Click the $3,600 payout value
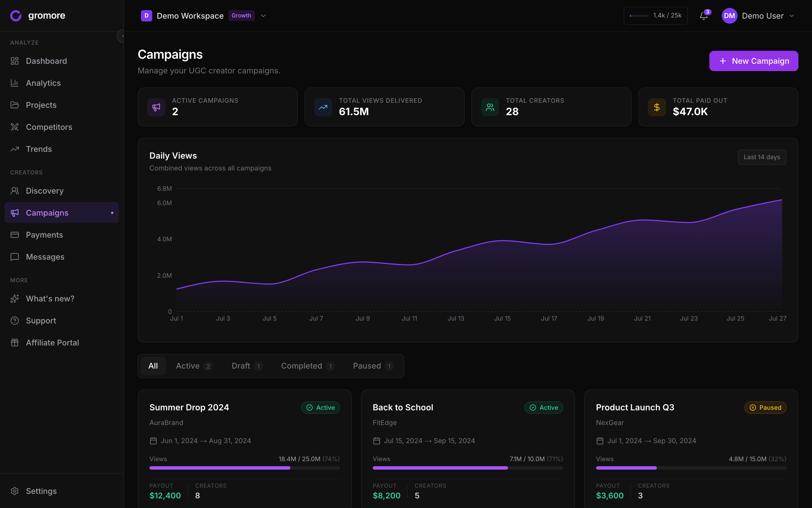This screenshot has height=508, width=812. pos(610,496)
